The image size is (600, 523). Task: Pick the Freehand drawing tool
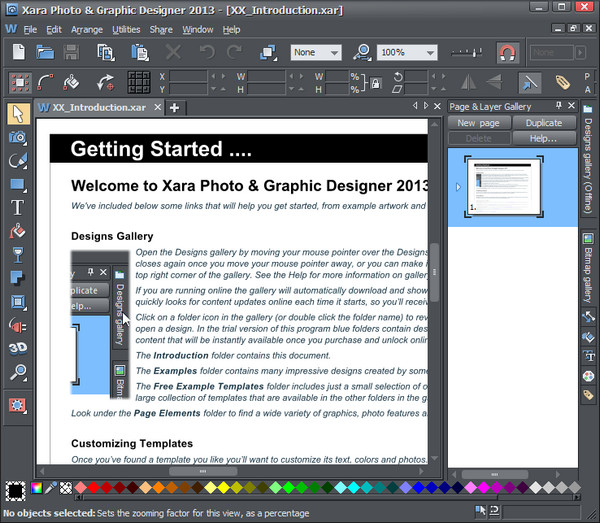(18, 161)
